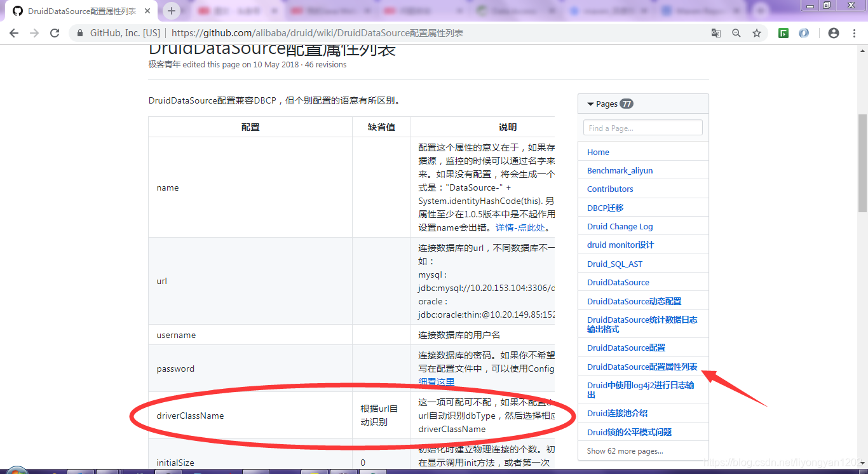This screenshot has width=868, height=474.
Task: Click the 配置 column header
Action: point(250,127)
